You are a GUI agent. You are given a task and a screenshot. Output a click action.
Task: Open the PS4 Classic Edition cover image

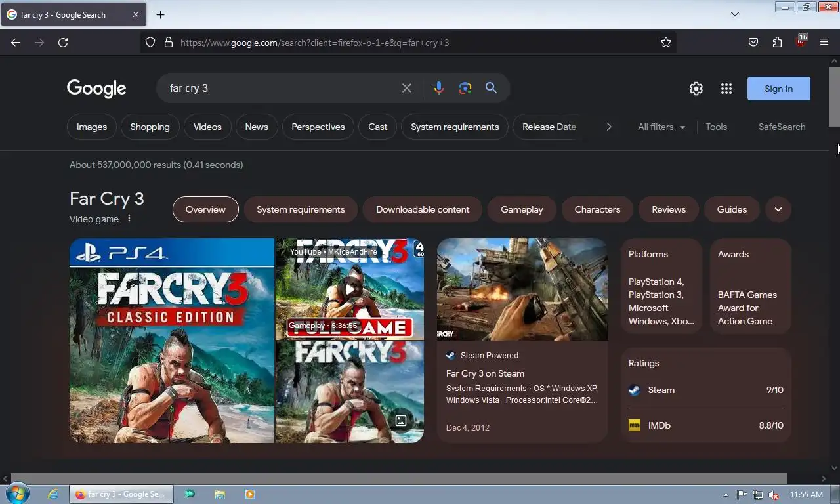click(172, 341)
